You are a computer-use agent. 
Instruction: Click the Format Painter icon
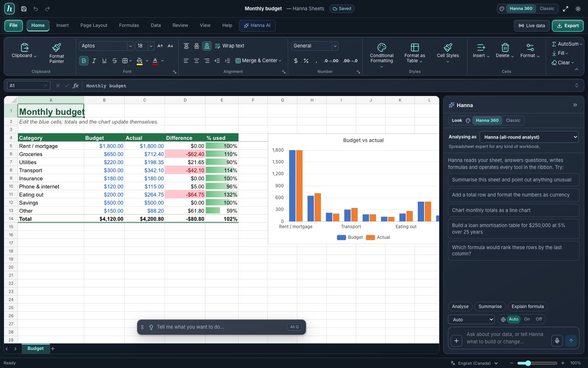click(x=57, y=47)
